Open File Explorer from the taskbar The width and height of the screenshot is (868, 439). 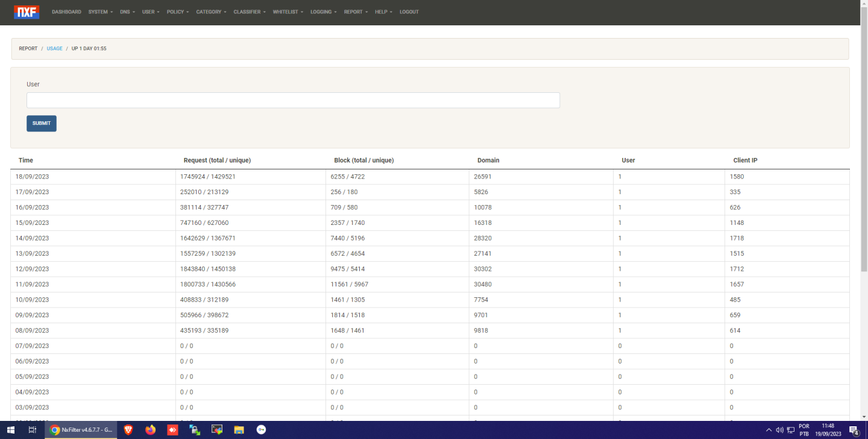[x=239, y=430]
